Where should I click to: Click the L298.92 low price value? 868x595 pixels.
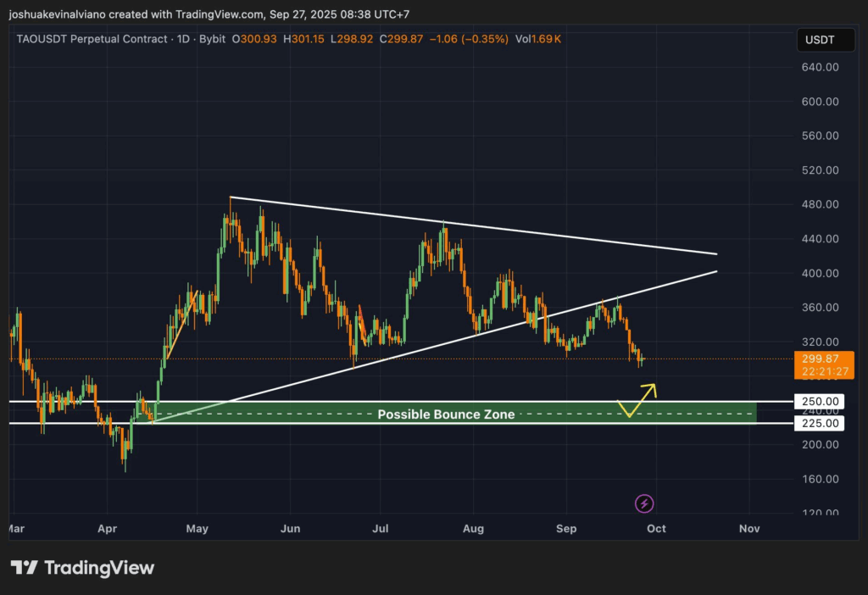(x=352, y=39)
